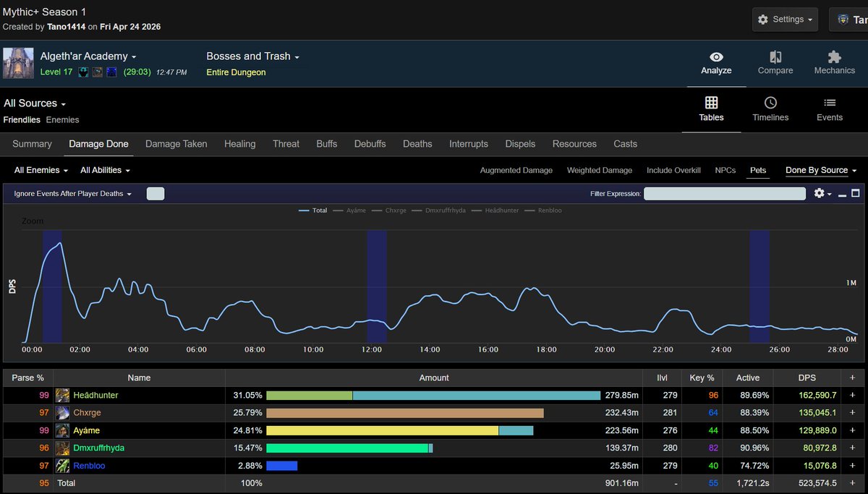The width and height of the screenshot is (868, 494).
Task: Switch to the Healing tab
Action: click(x=240, y=144)
